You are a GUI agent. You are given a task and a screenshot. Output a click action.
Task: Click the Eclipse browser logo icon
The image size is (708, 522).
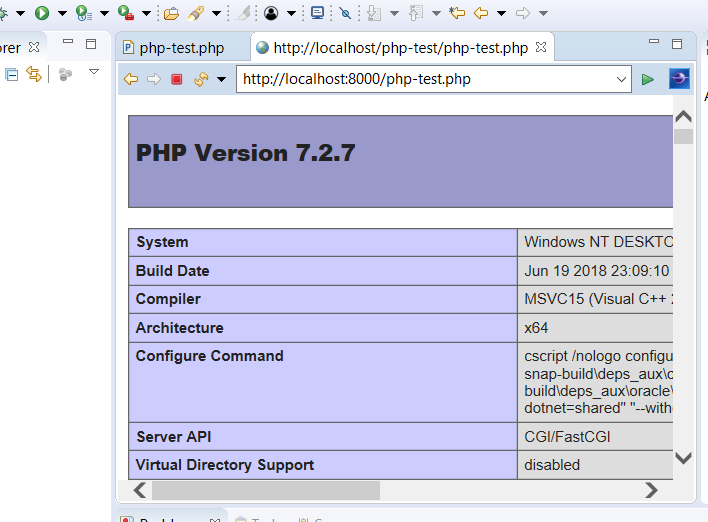pyautogui.click(x=679, y=79)
